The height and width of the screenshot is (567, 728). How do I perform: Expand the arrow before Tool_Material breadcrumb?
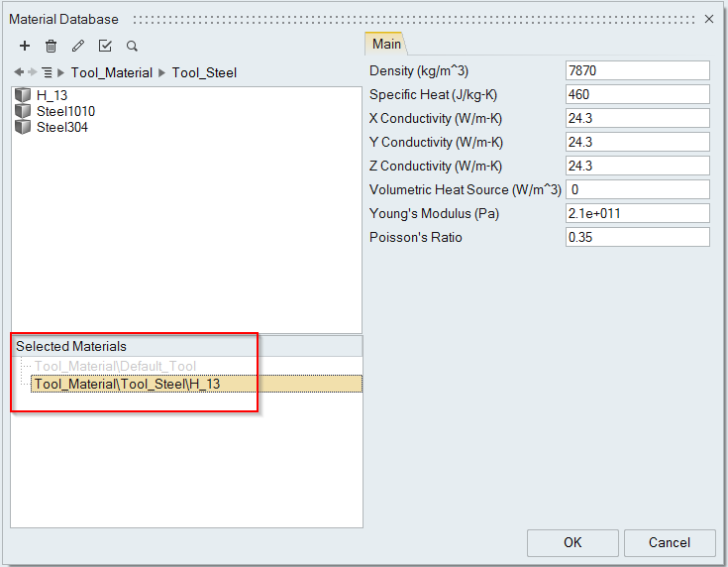[x=61, y=72]
